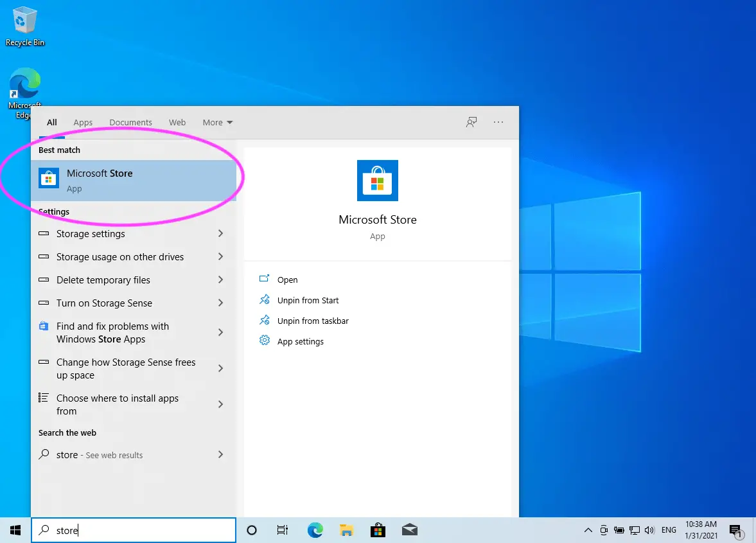Open Action Center from the system tray

click(736, 530)
